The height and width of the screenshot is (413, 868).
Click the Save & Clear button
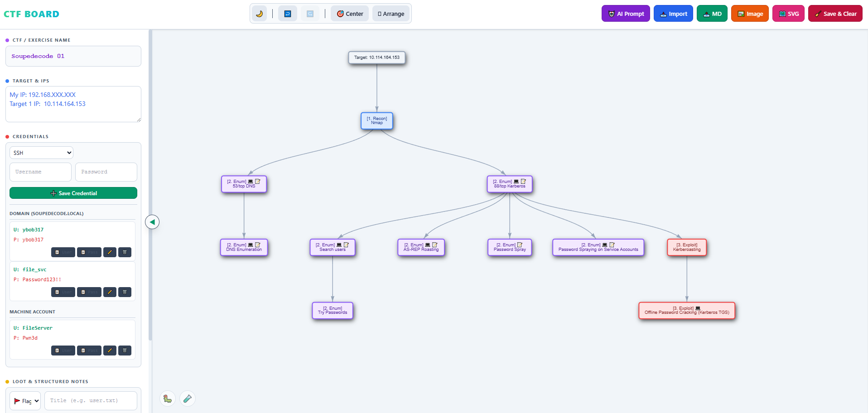[835, 14]
